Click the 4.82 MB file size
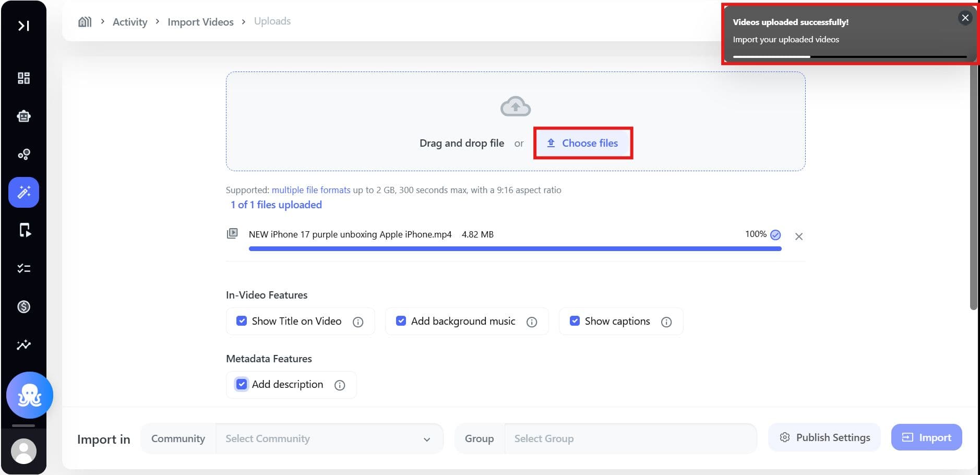Viewport: 980px width, 475px height. pos(477,234)
